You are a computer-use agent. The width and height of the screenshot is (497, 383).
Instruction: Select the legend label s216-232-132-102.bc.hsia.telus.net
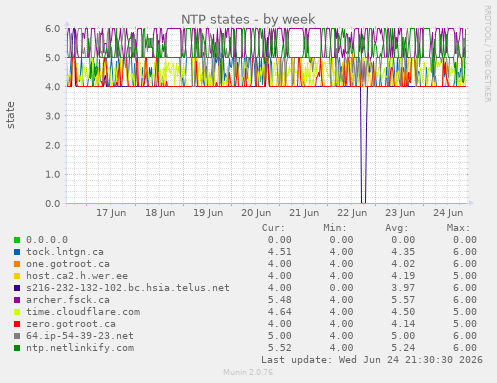click(128, 288)
